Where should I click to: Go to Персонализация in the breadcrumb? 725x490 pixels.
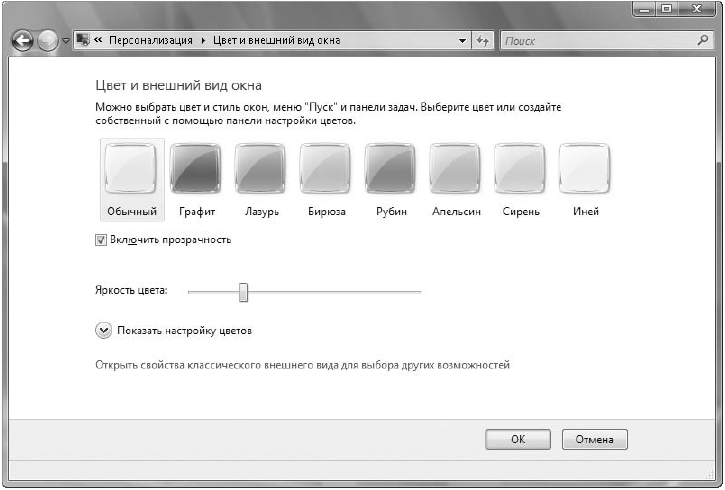152,41
